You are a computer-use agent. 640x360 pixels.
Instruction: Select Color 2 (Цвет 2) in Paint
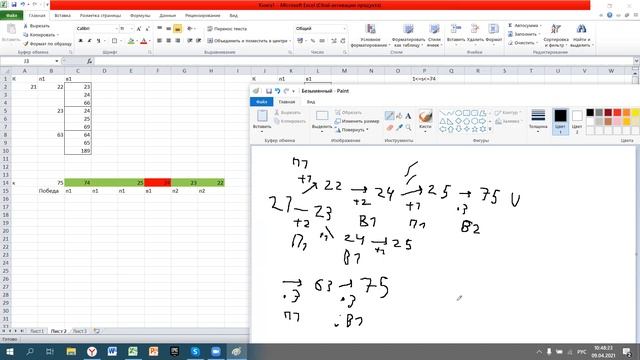pyautogui.click(x=577, y=121)
